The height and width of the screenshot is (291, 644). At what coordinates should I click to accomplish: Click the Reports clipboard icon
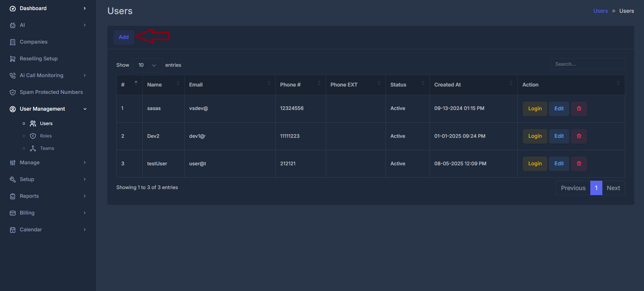pos(13,196)
